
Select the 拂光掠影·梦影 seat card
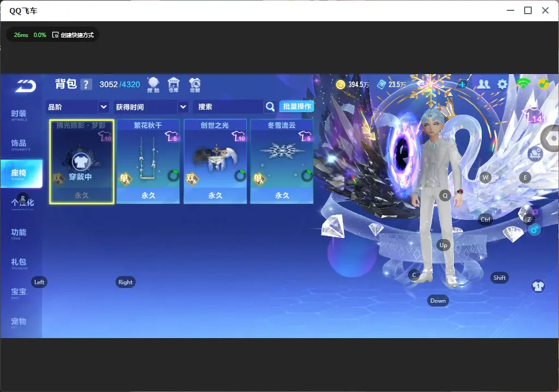click(82, 162)
